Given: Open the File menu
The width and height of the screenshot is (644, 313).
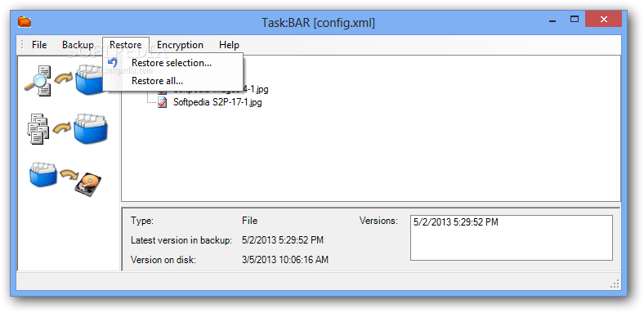Looking at the screenshot, I should click(x=39, y=45).
